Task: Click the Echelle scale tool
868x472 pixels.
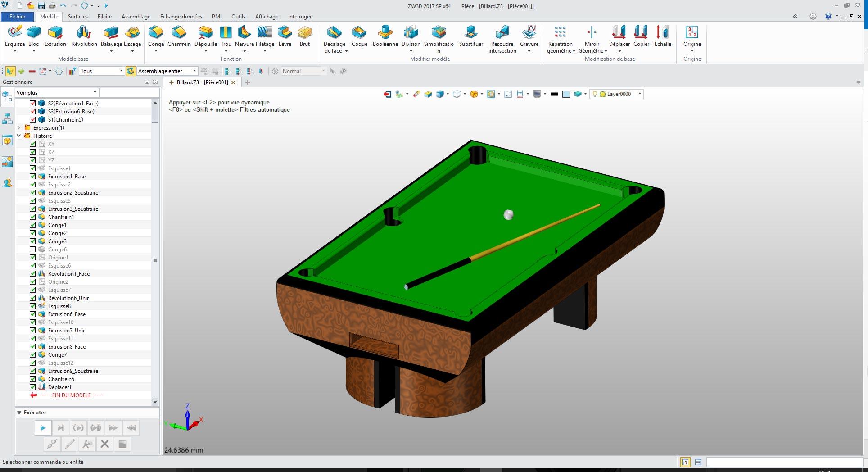Action: coord(662,36)
